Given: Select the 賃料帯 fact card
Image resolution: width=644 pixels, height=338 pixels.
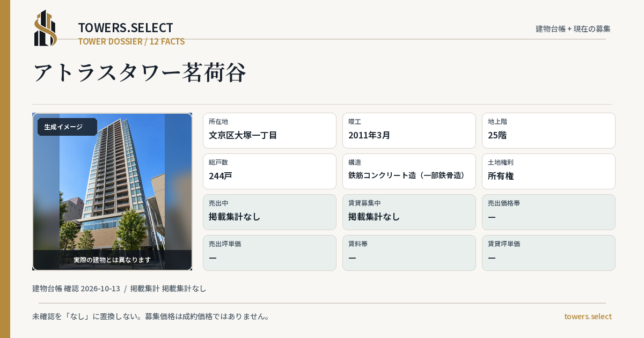Looking at the screenshot, I should (409, 253).
